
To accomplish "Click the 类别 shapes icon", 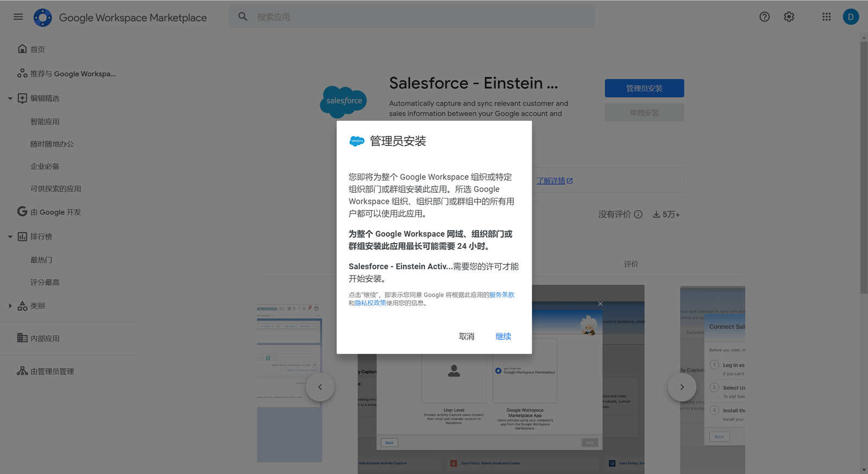I will (22, 306).
